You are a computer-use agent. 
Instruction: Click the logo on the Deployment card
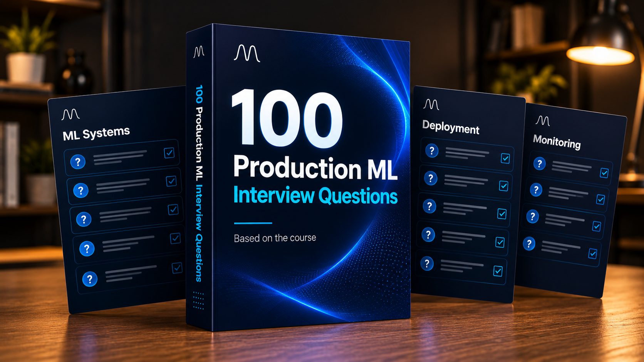[x=431, y=104]
